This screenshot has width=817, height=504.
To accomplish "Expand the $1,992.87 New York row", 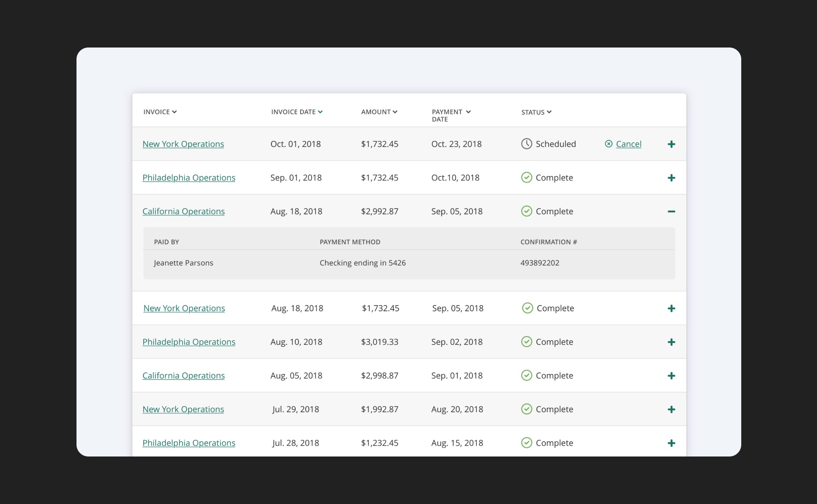I will [x=671, y=409].
